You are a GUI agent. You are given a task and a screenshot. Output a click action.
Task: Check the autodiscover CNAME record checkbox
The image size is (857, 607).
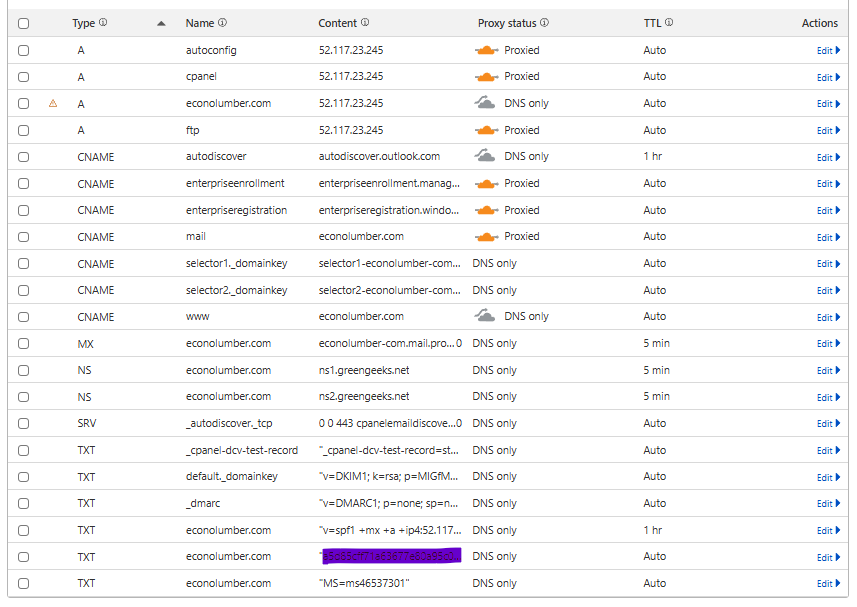(24, 157)
